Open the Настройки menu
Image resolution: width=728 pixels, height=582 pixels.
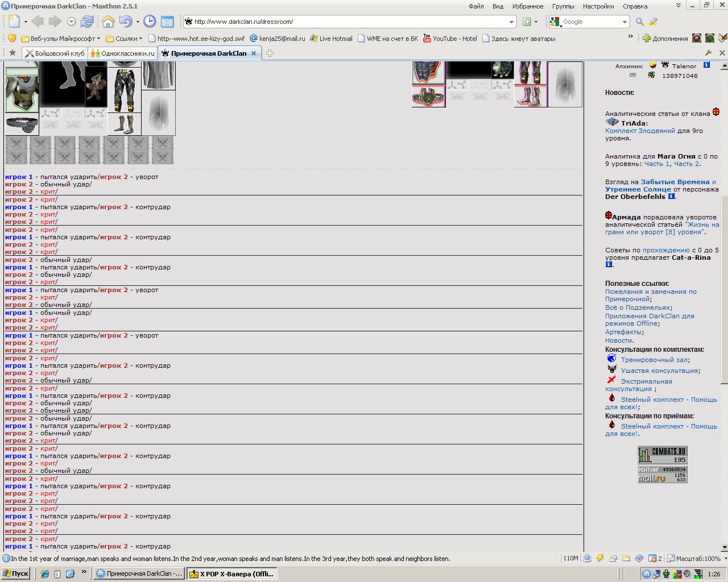[598, 6]
